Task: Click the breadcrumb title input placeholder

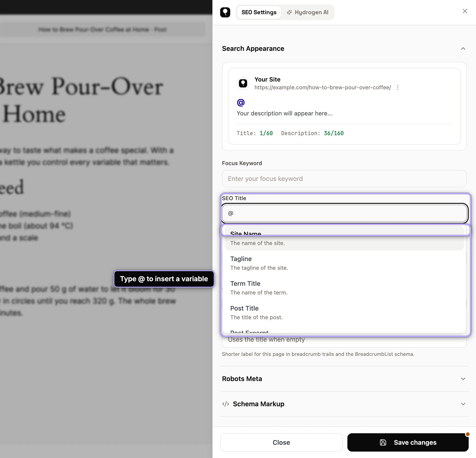Action: click(266, 340)
